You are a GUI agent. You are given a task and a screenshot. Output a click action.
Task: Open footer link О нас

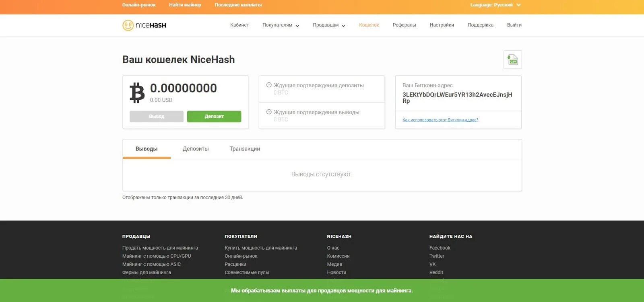coord(333,248)
